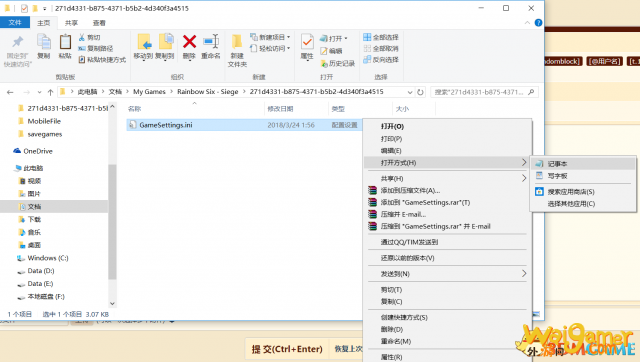Viewport: 640px width, 362px height.
Task: Select OneDrive in navigation pane
Action: coord(38,151)
